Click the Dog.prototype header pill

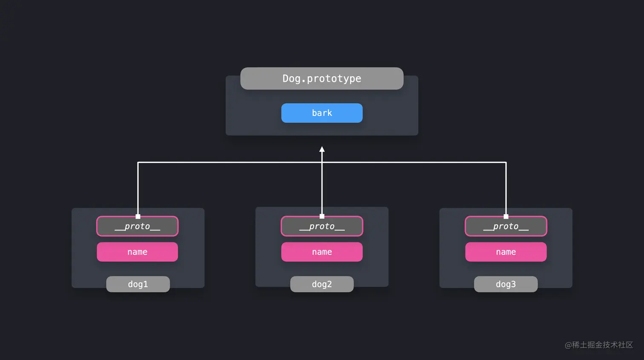[322, 78]
